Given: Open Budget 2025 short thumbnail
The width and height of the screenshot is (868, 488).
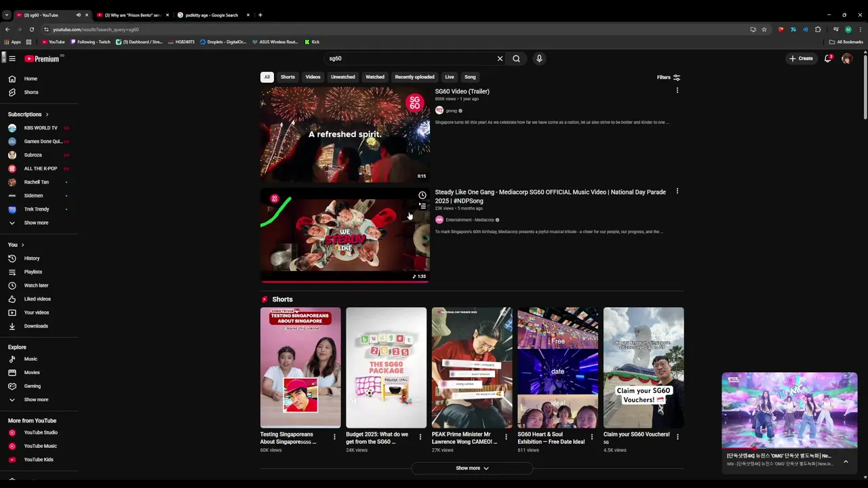Looking at the screenshot, I should coord(386,367).
